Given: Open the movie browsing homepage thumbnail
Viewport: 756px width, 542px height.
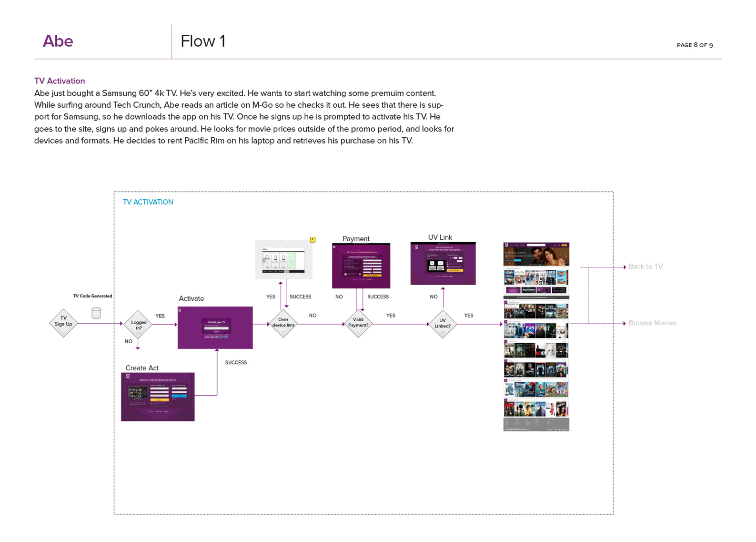Looking at the screenshot, I should pos(536,337).
